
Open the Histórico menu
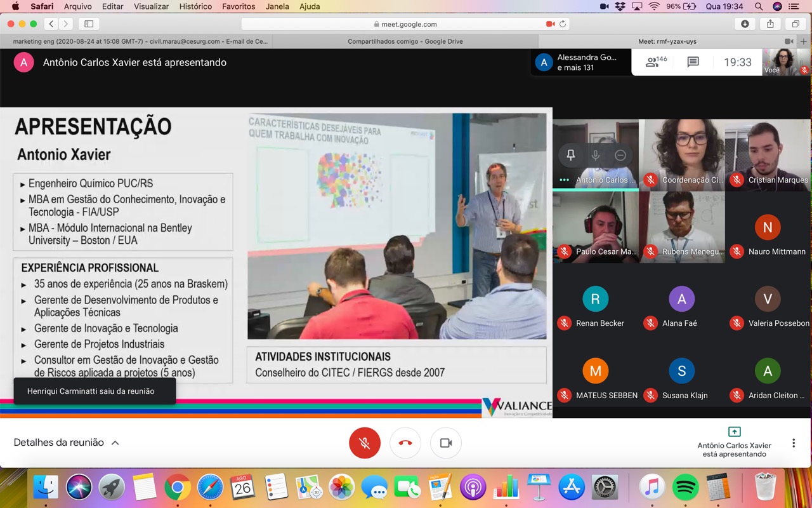(195, 6)
